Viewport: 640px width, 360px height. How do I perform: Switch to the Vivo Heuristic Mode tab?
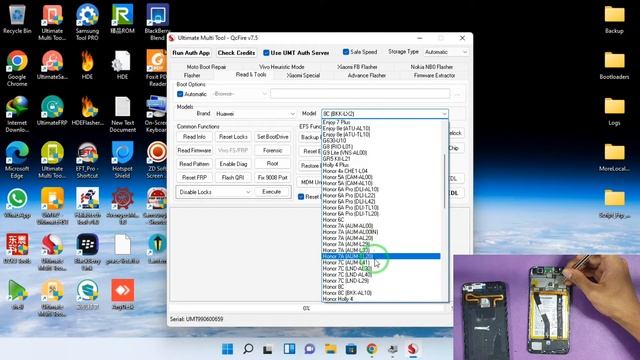pos(281,67)
